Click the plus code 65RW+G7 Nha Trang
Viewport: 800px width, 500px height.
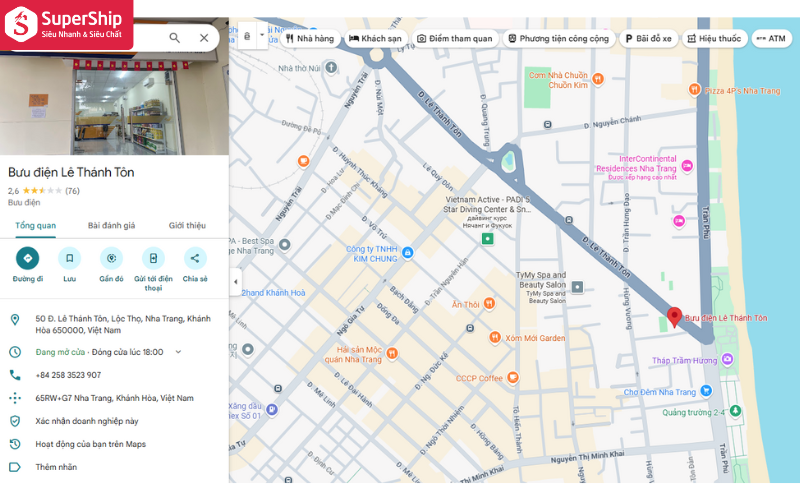(114, 398)
